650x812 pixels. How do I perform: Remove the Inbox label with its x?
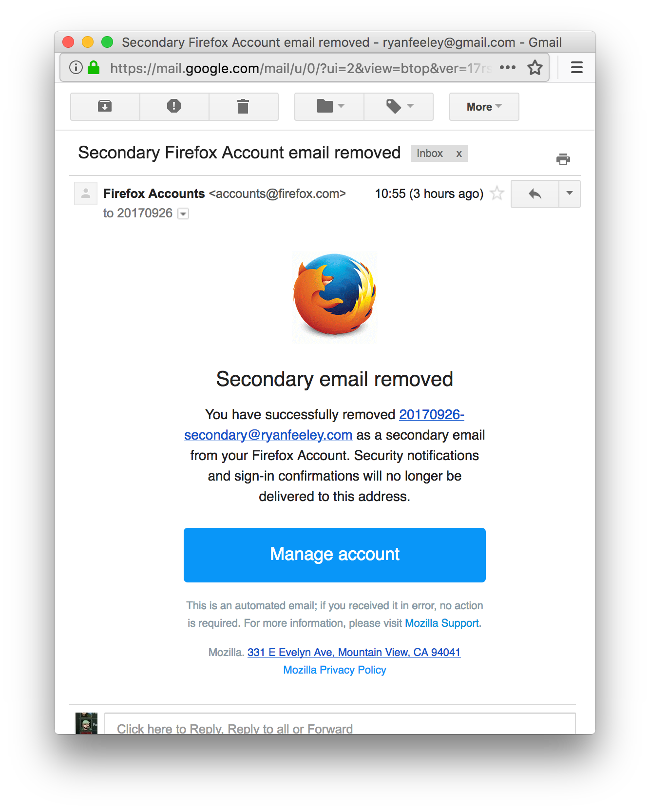coord(459,154)
